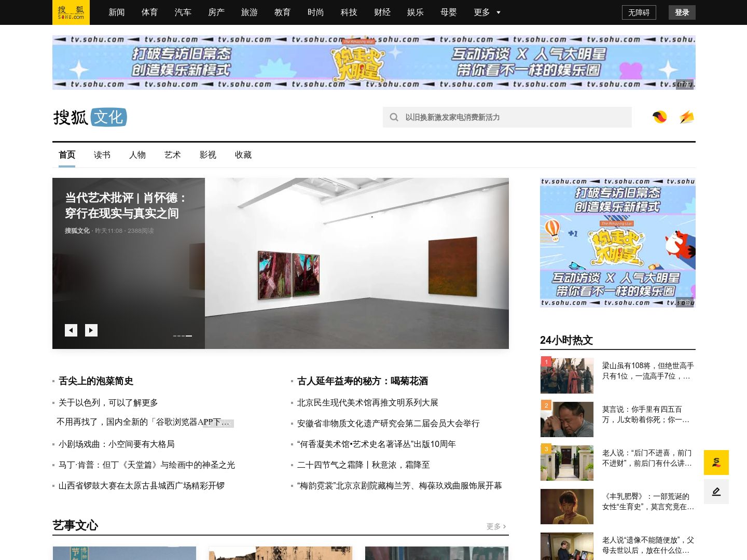Open article 二十四节气之霜降
The image size is (747, 560).
pos(364,465)
